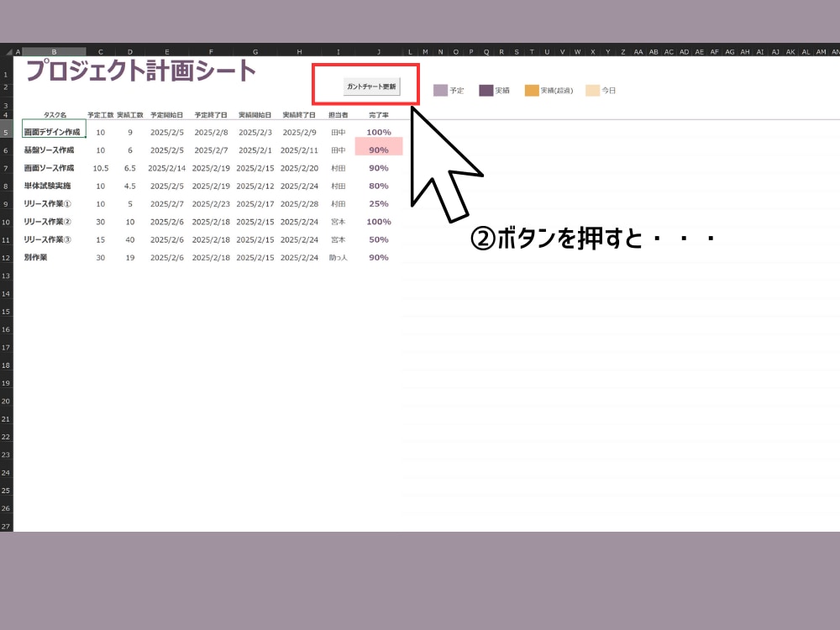This screenshot has height=630, width=840.
Task: Click the 2025/2/3 actual start date
Action: [x=255, y=133]
